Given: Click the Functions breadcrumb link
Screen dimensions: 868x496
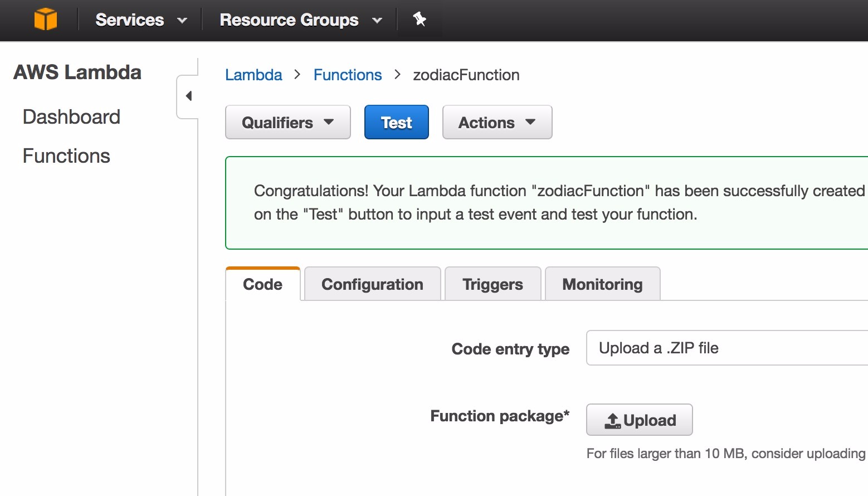Looking at the screenshot, I should click(347, 75).
